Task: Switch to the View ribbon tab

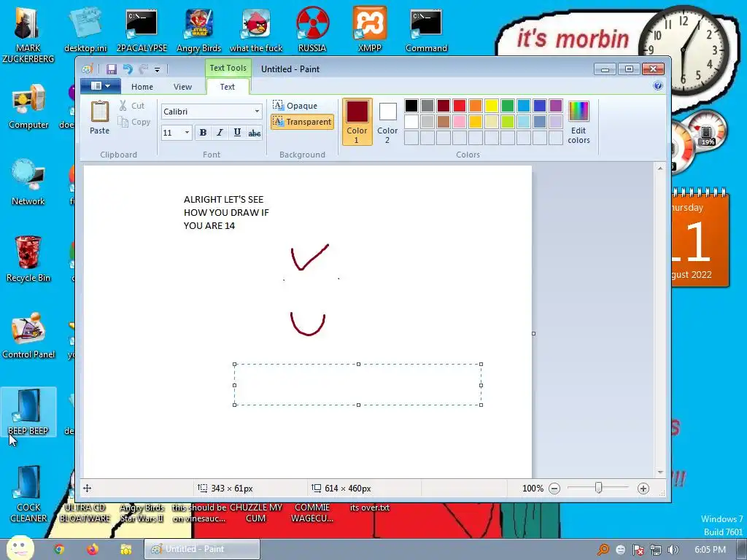Action: (182, 87)
